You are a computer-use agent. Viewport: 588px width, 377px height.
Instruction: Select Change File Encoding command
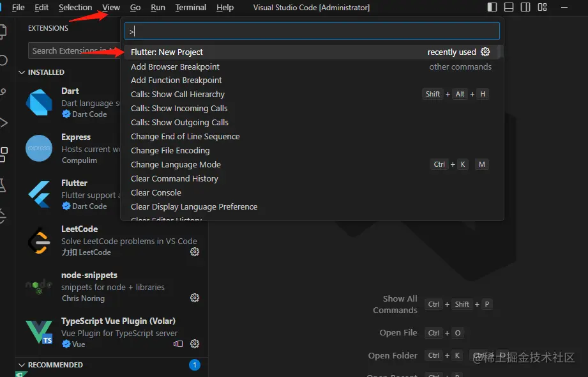point(312,151)
